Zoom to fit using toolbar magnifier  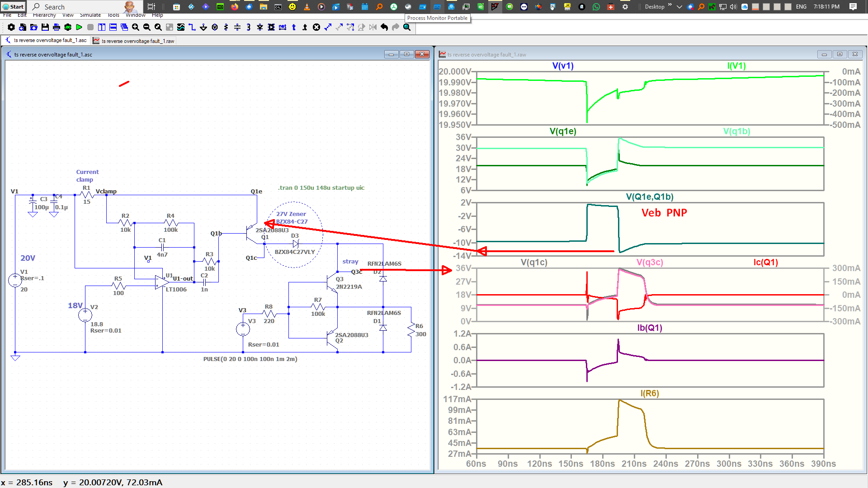(x=158, y=27)
